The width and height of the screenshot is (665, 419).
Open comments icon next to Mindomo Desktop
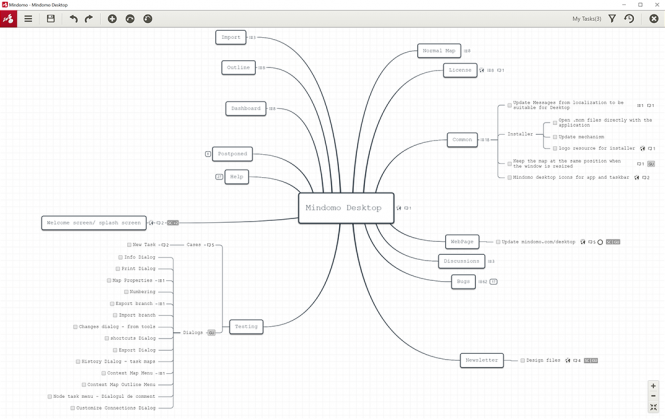(x=407, y=208)
